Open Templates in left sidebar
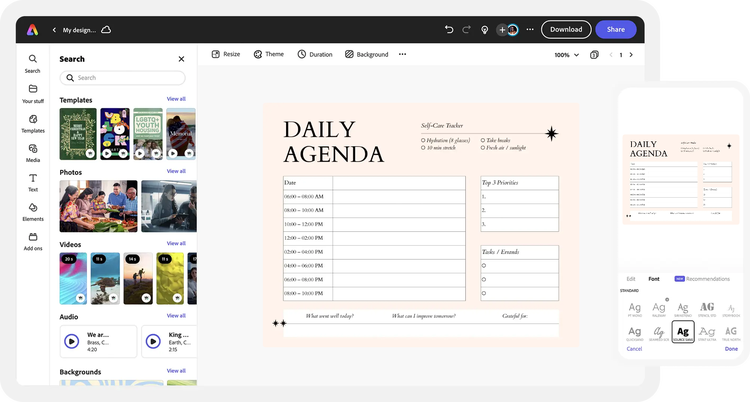Viewport: 750px width, 402px height. (33, 123)
